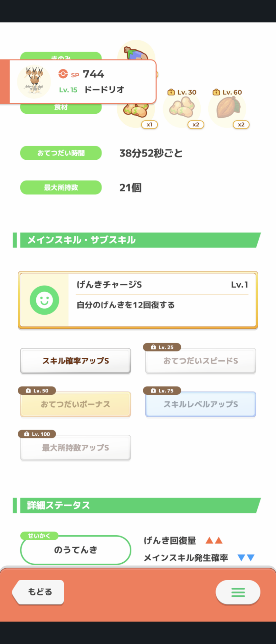Tap the Lv. 30 locked soybean ingredient

182,108
